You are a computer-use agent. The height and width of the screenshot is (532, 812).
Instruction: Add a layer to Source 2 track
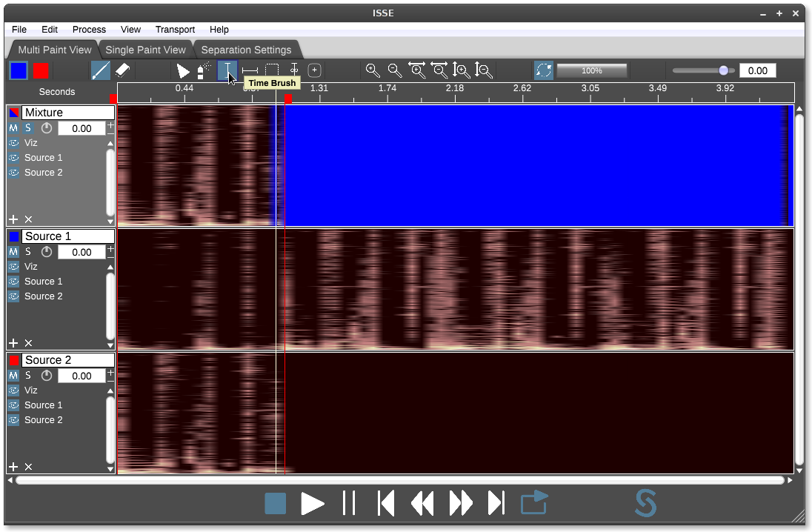pyautogui.click(x=13, y=467)
